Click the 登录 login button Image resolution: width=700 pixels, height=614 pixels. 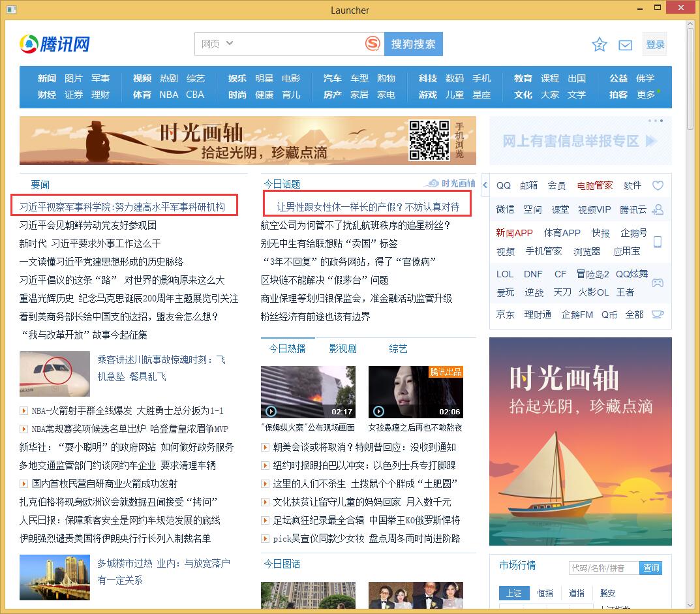655,44
